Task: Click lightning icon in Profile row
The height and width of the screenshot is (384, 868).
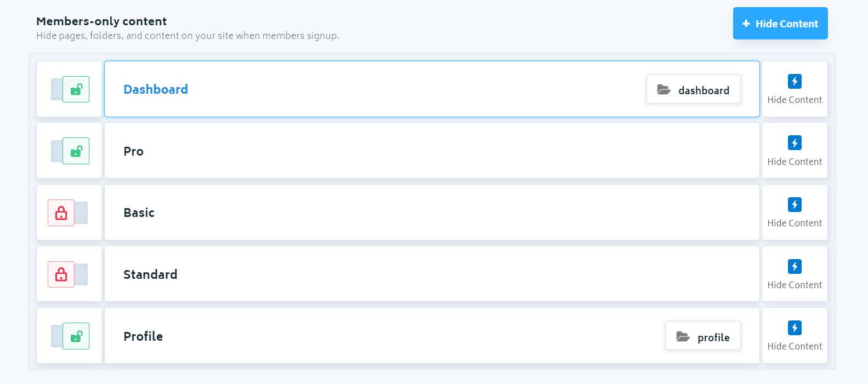Action: tap(795, 328)
